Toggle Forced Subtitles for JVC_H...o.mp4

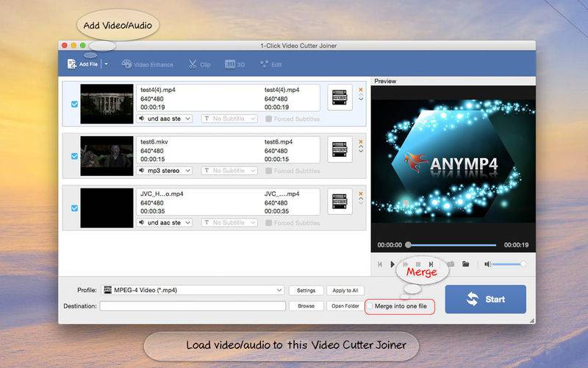(x=268, y=223)
